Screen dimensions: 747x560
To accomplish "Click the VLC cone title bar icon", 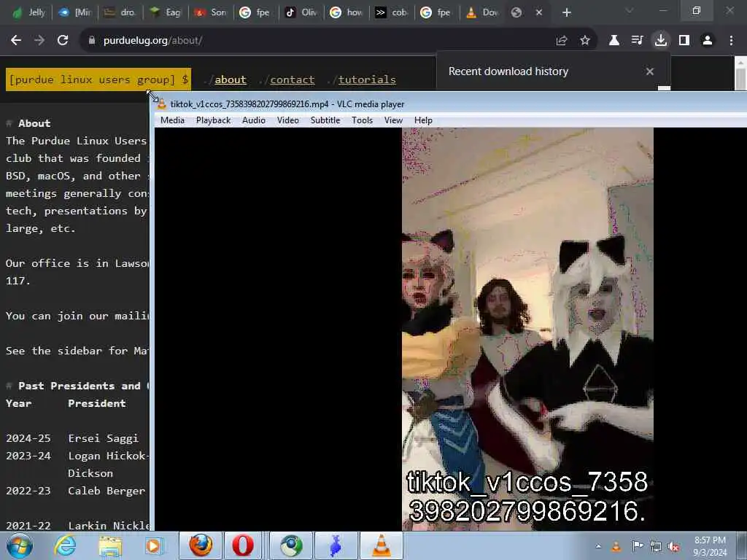I will point(162,104).
